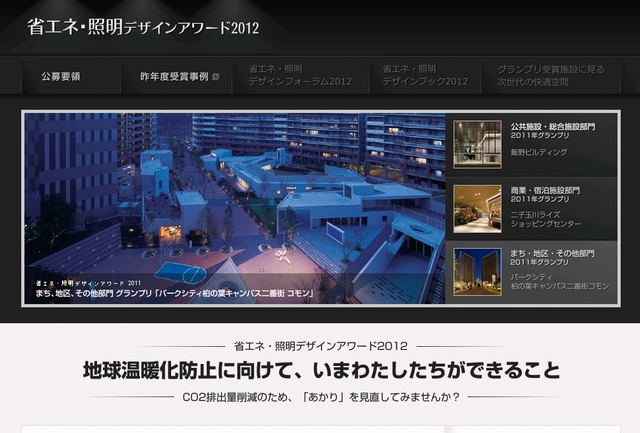Click the 二子玉川ライズ shopping center thumbnail
Viewport: 640px width, 433px height.
477,208
